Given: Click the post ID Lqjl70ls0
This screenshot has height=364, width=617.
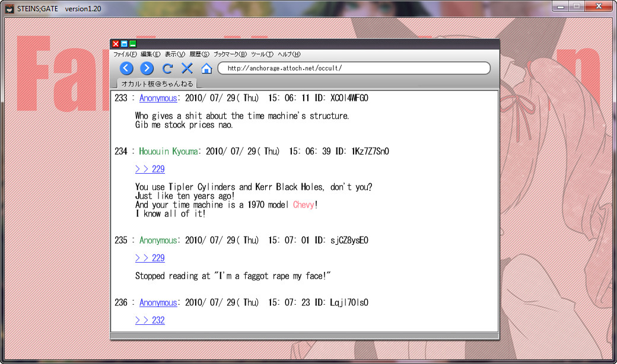Looking at the screenshot, I should click(x=349, y=303).
